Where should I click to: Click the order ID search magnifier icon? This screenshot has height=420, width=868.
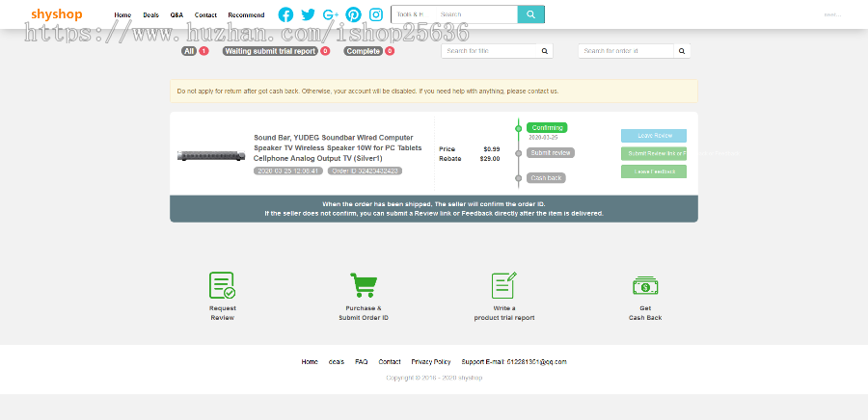[682, 51]
